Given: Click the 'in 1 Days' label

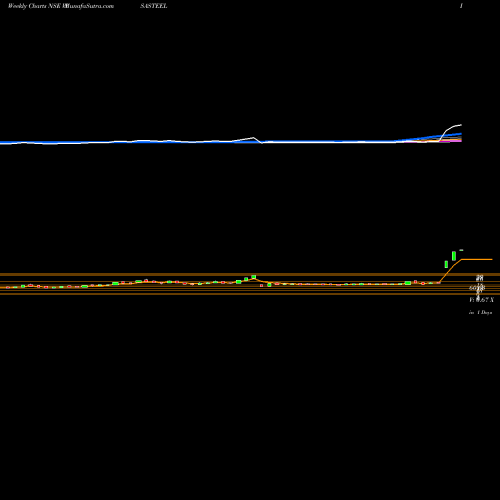Looking at the screenshot, I should (480, 313).
